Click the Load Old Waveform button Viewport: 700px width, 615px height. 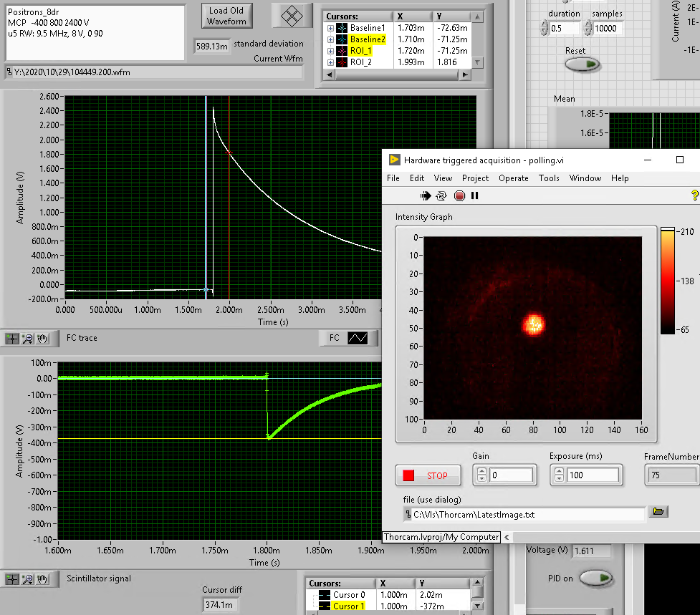coord(226,16)
